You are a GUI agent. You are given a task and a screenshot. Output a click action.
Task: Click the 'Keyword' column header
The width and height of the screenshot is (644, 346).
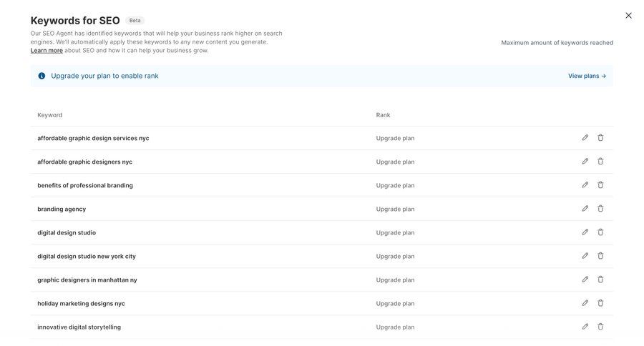pyautogui.click(x=49, y=115)
